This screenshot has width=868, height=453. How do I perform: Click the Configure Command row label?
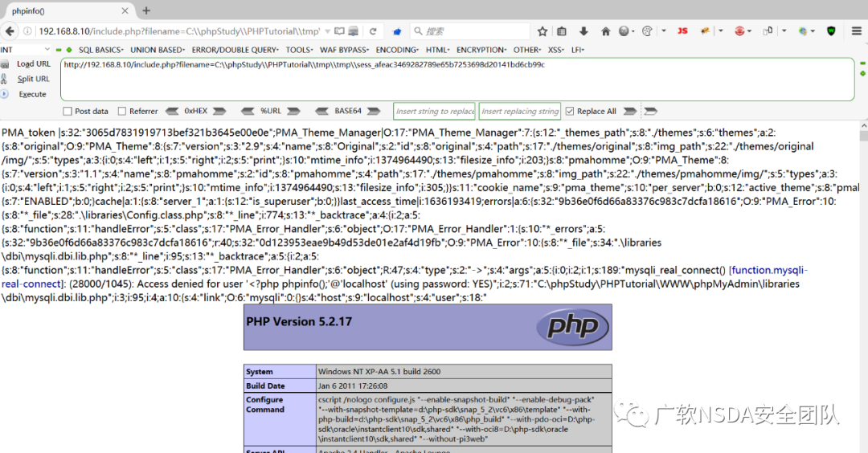coord(280,419)
